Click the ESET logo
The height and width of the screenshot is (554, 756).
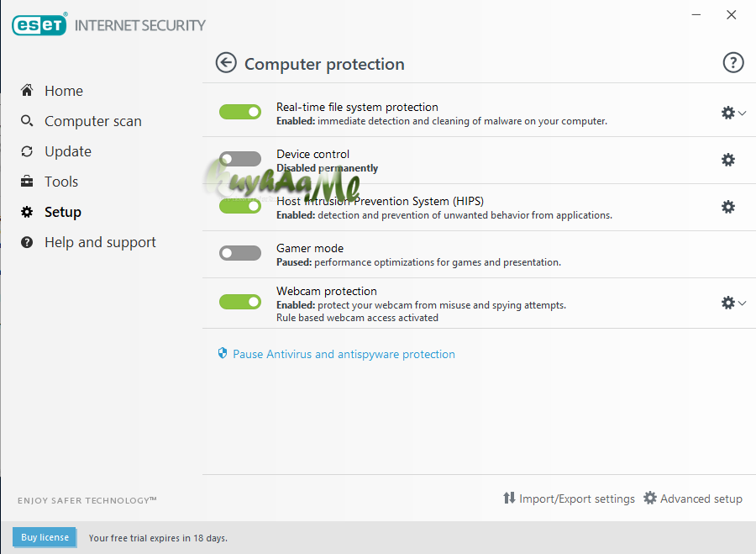click(x=39, y=25)
